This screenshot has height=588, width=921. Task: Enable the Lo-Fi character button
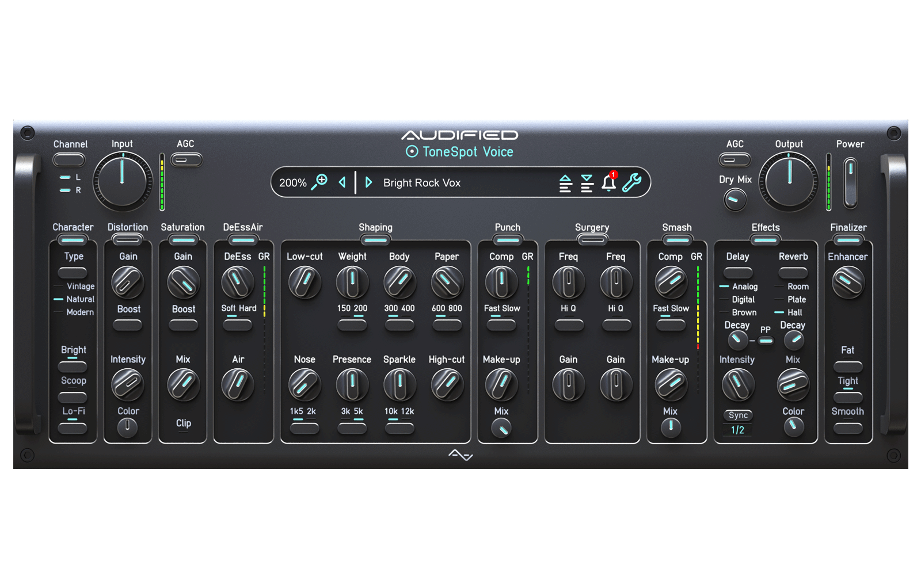click(x=73, y=427)
